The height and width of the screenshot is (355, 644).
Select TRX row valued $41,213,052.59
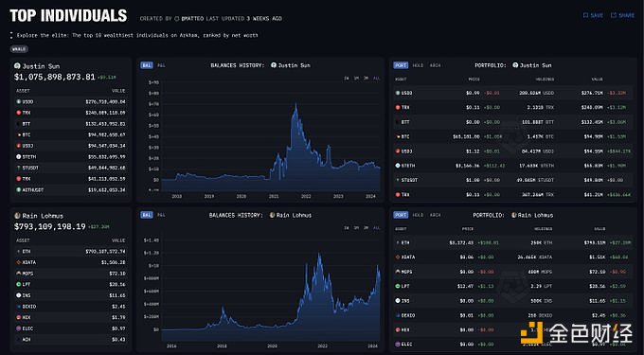point(71,179)
